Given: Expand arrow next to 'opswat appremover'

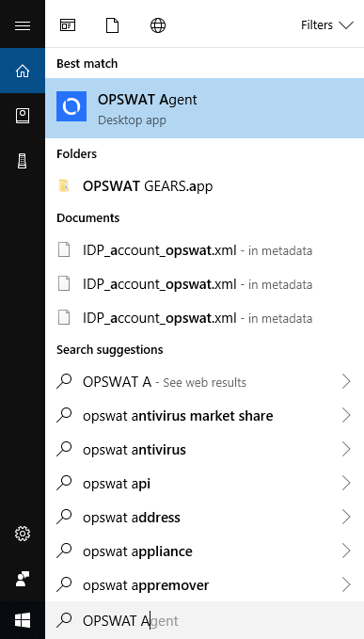Looking at the screenshot, I should pyautogui.click(x=346, y=584).
